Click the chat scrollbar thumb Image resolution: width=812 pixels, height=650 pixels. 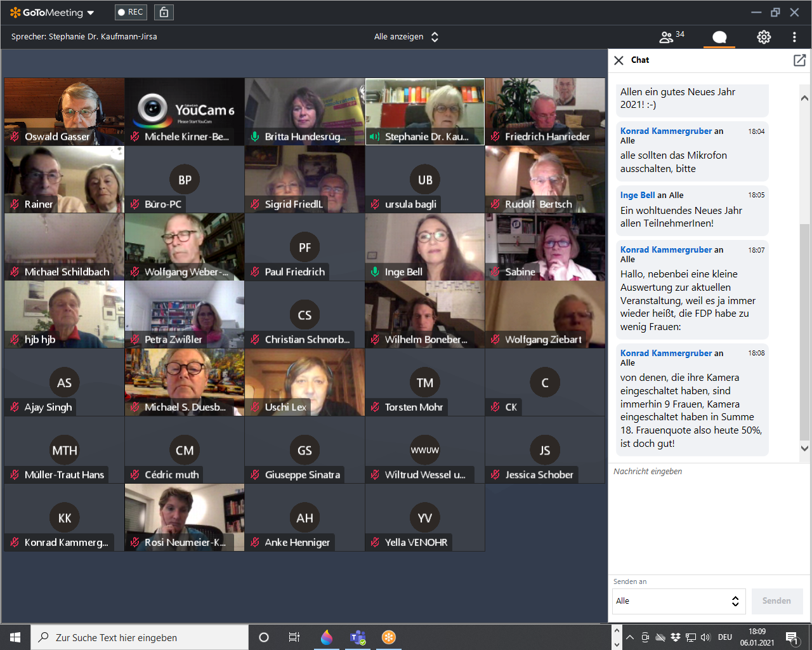[804, 330]
